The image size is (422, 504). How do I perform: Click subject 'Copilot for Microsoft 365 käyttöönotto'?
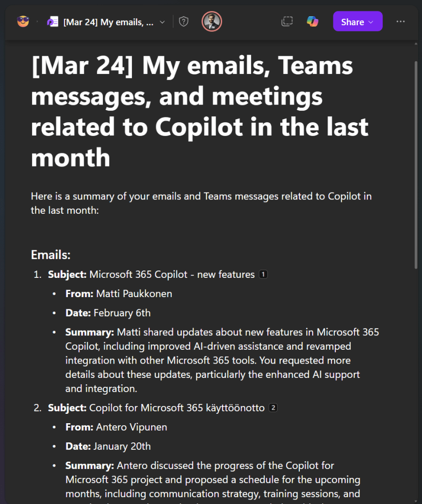(176, 408)
